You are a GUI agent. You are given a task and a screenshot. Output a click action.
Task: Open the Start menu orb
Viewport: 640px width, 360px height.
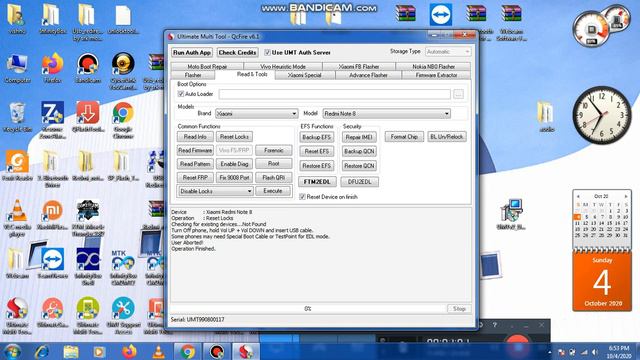(13, 351)
